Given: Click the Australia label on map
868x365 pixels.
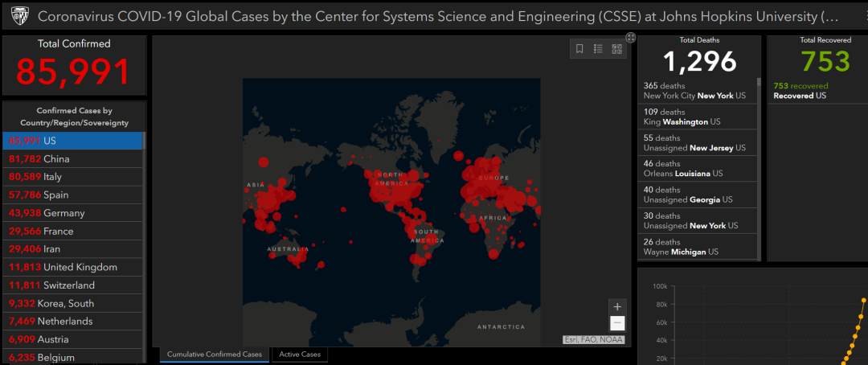Looking at the screenshot, I should click(x=287, y=249).
